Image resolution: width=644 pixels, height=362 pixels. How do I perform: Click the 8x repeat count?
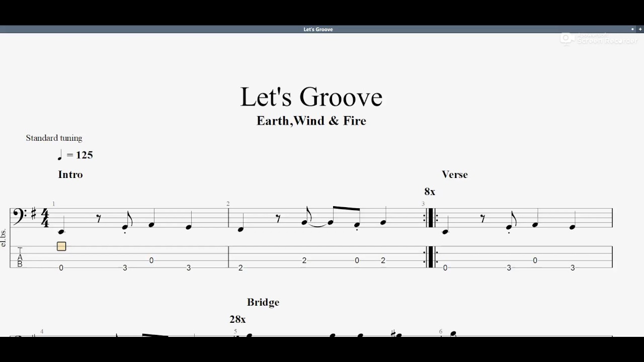pyautogui.click(x=430, y=192)
